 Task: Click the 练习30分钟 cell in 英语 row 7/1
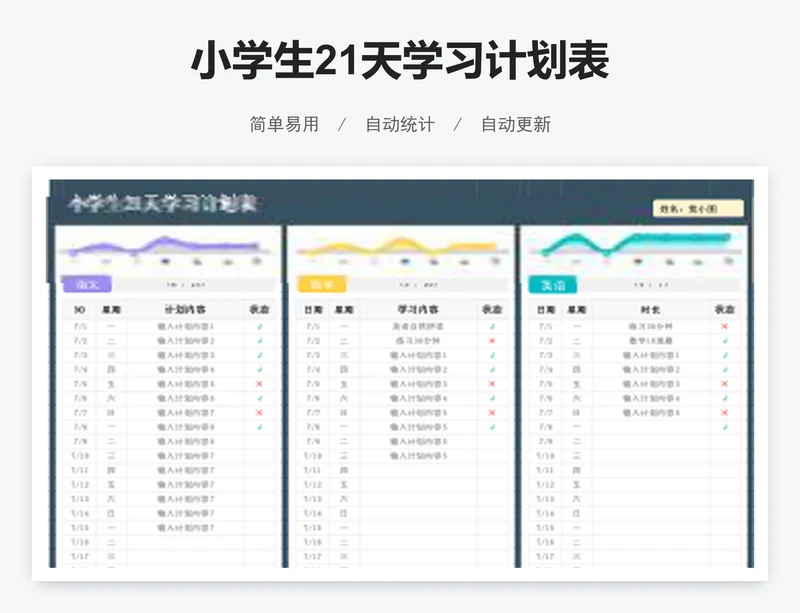tap(651, 326)
